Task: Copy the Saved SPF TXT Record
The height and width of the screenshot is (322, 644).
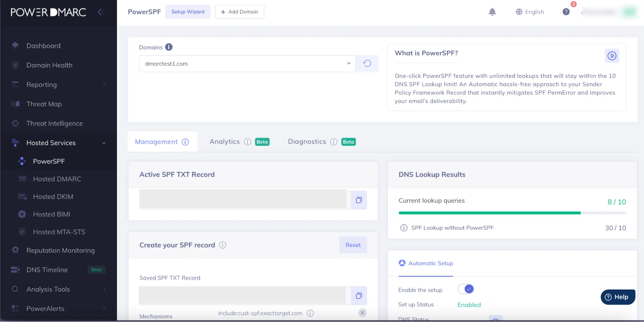Action: click(x=359, y=296)
